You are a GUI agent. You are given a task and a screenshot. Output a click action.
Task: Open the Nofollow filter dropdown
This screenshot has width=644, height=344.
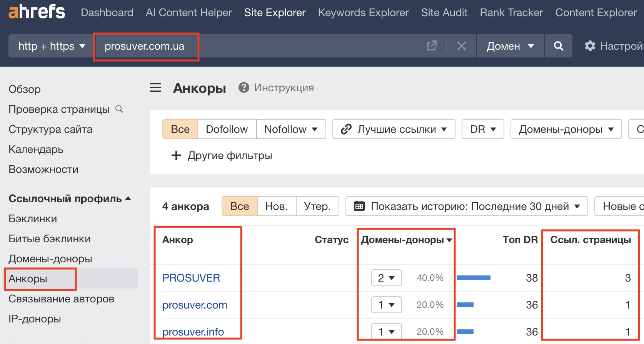pyautogui.click(x=291, y=129)
